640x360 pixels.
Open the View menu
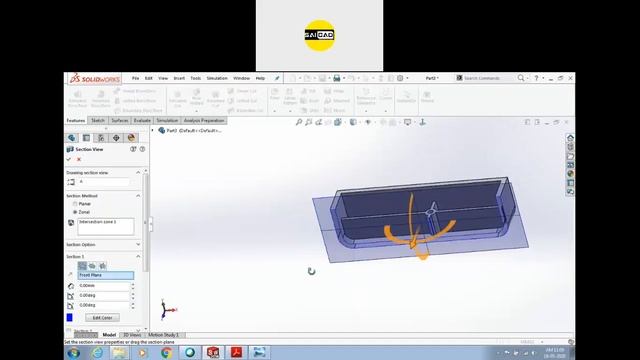163,78
